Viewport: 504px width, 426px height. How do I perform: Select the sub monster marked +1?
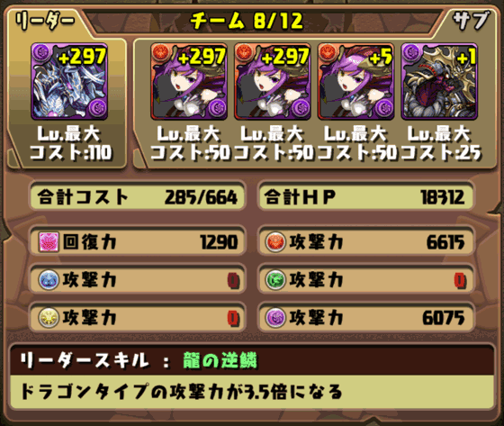[x=439, y=81]
